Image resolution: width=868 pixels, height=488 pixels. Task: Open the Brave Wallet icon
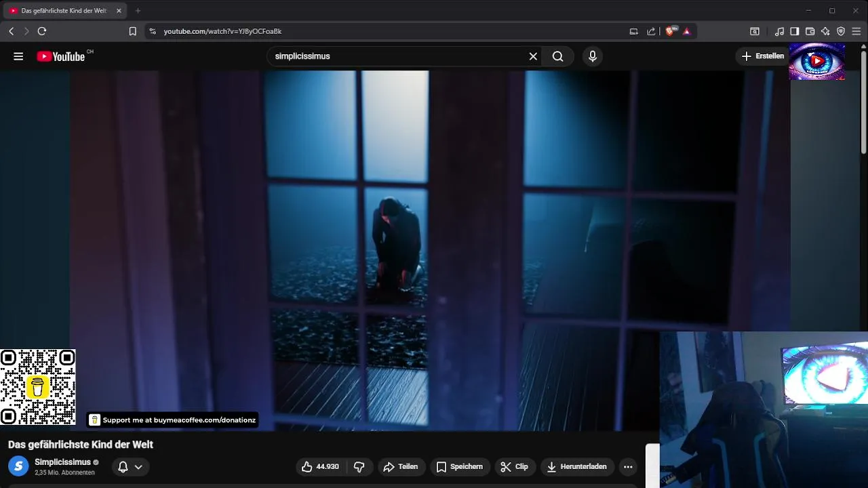pos(810,31)
